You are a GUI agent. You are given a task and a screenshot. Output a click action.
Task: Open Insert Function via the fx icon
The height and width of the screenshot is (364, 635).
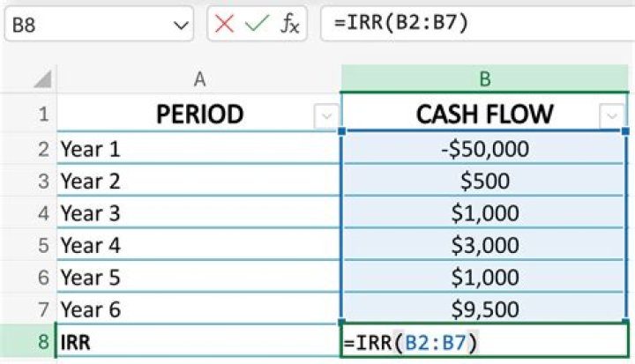tap(289, 24)
